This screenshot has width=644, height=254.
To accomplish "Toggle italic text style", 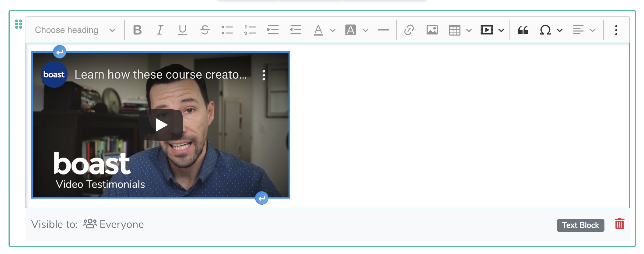I will click(x=160, y=30).
